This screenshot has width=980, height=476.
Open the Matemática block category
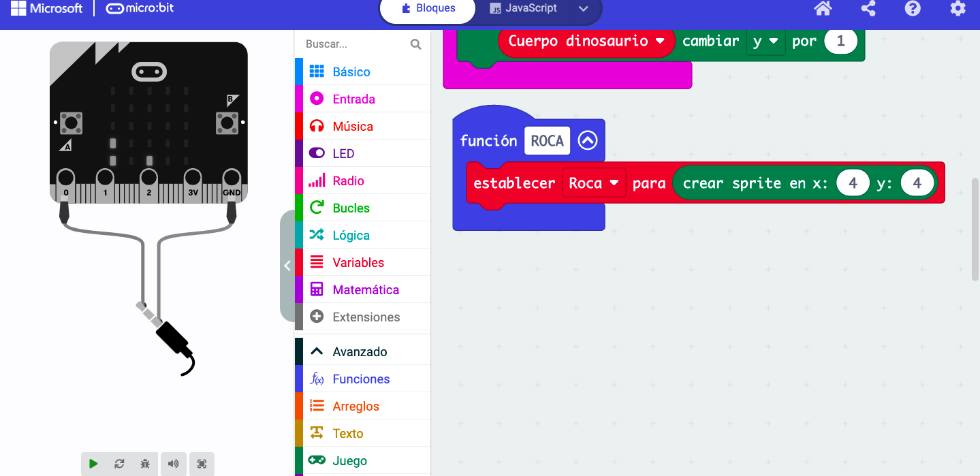[362, 289]
